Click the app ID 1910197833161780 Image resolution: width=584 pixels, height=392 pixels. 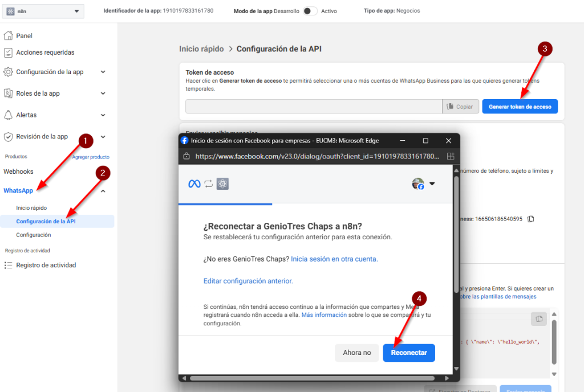pos(188,11)
